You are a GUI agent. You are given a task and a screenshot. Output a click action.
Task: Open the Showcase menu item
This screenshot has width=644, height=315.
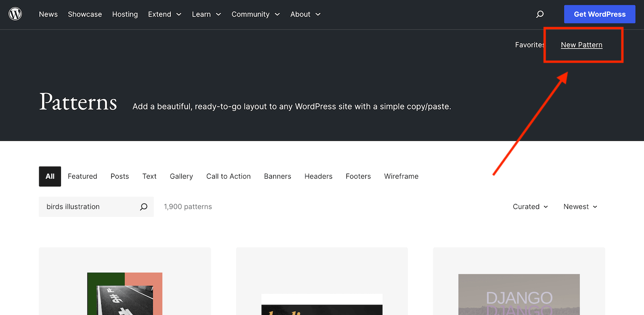(85, 14)
